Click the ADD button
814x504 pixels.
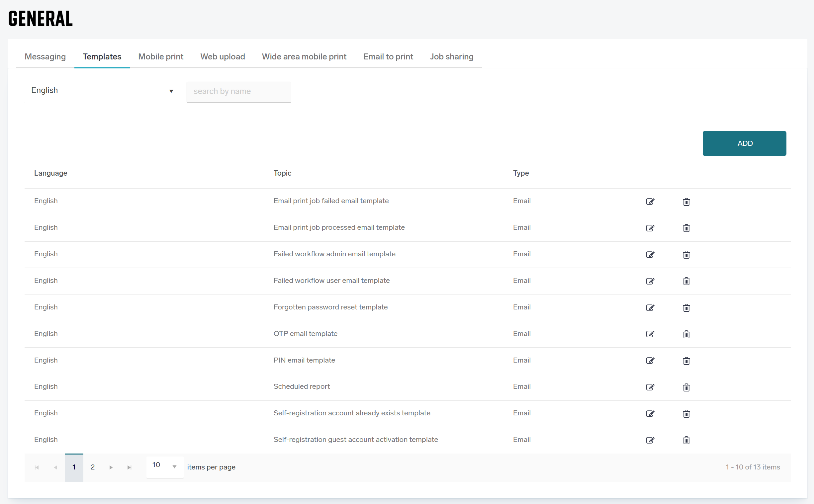[x=744, y=143]
